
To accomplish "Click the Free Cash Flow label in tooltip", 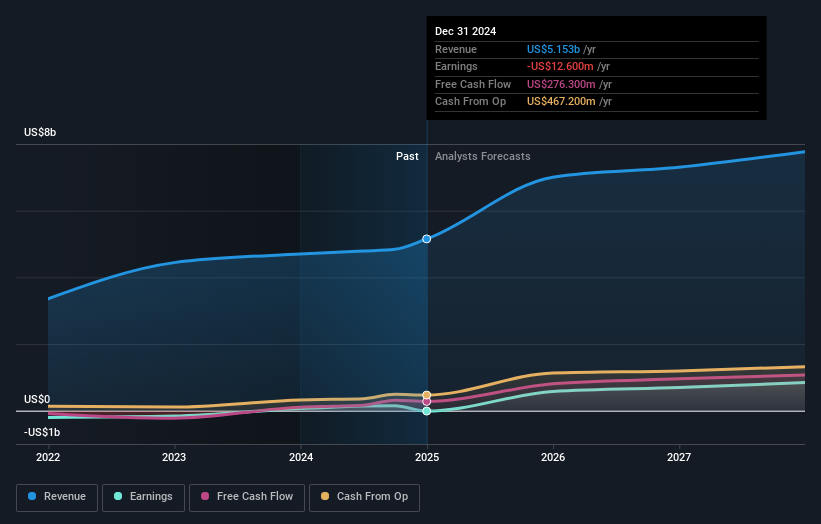I will [x=473, y=84].
